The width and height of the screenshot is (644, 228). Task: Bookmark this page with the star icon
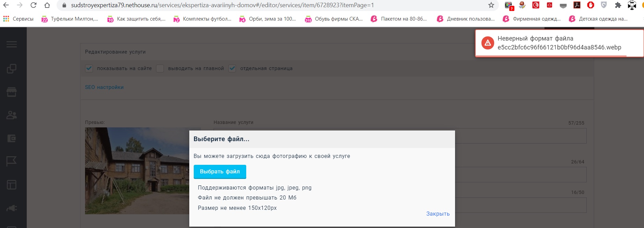[x=491, y=5]
